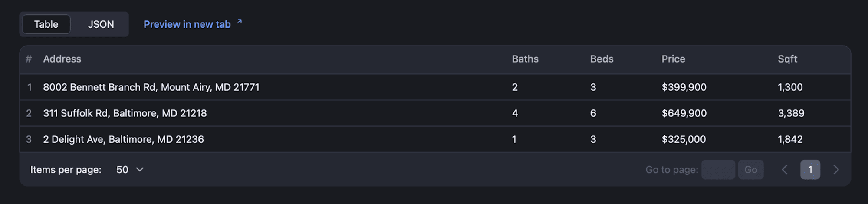The width and height of the screenshot is (868, 204).
Task: Click the Baths column header
Action: click(x=525, y=59)
